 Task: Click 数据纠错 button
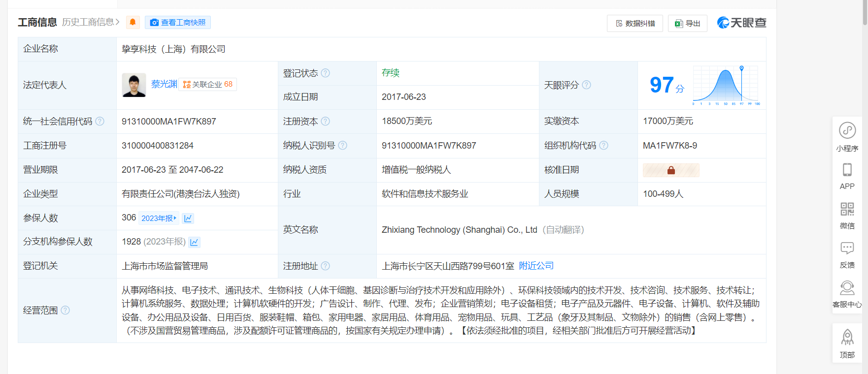pos(635,23)
